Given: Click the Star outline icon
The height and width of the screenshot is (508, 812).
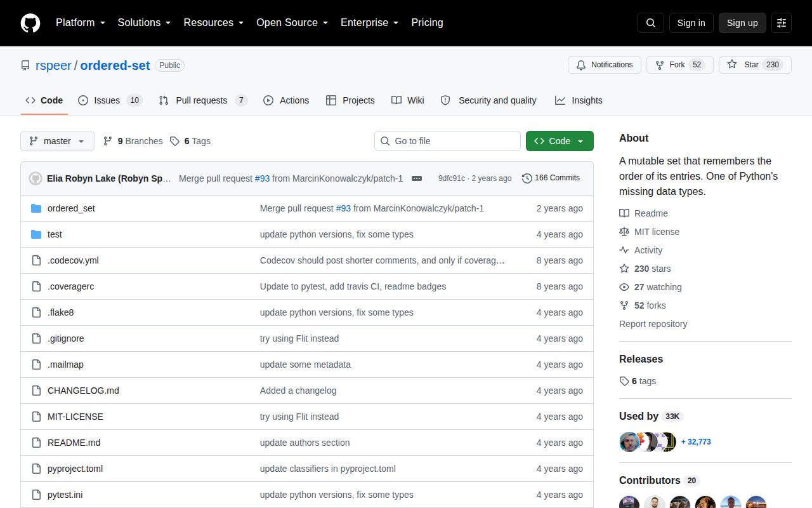Looking at the screenshot, I should pos(732,65).
